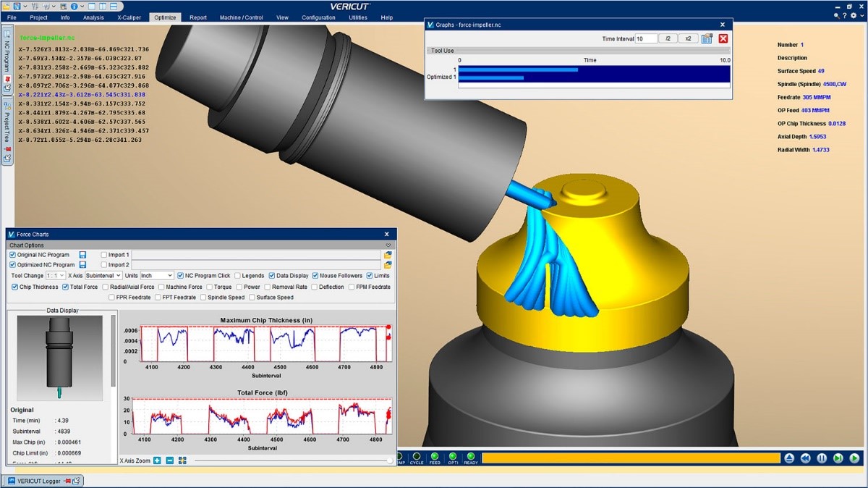Toggle the NC Program Click checkbox
This screenshot has width=868, height=488.
tap(180, 276)
